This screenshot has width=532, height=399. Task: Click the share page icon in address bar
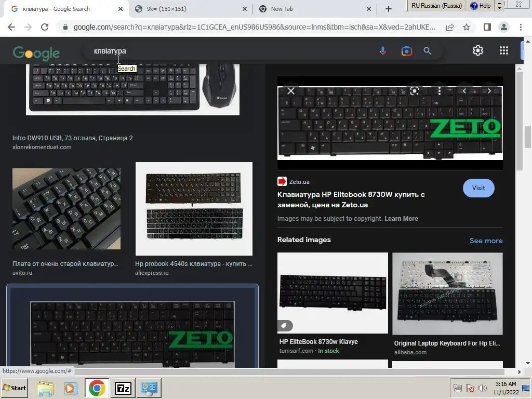450,27
